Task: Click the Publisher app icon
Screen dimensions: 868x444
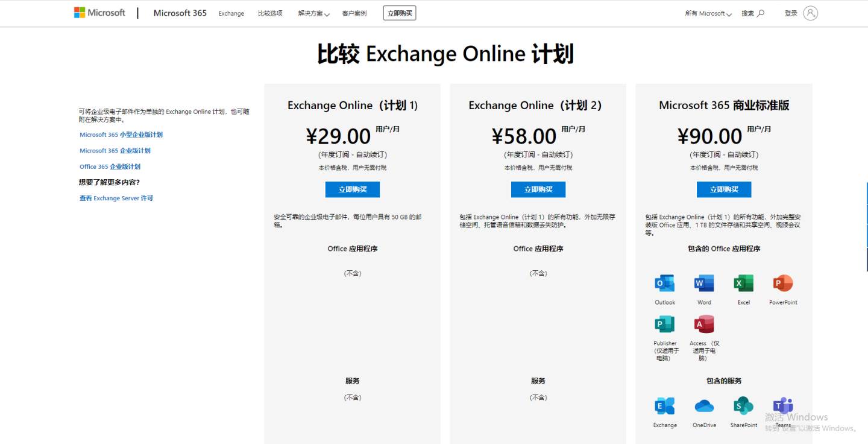Action: 665,324
